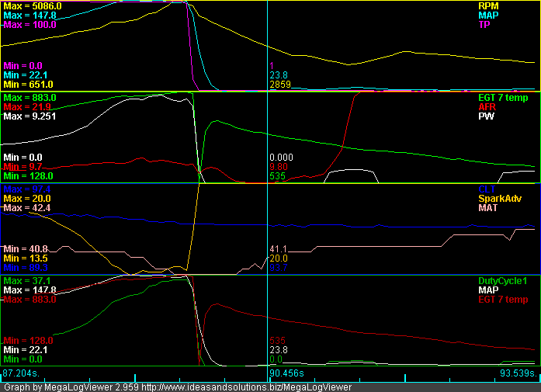
Task: Click the blue Max = 97.4 value
Action: tap(27, 189)
